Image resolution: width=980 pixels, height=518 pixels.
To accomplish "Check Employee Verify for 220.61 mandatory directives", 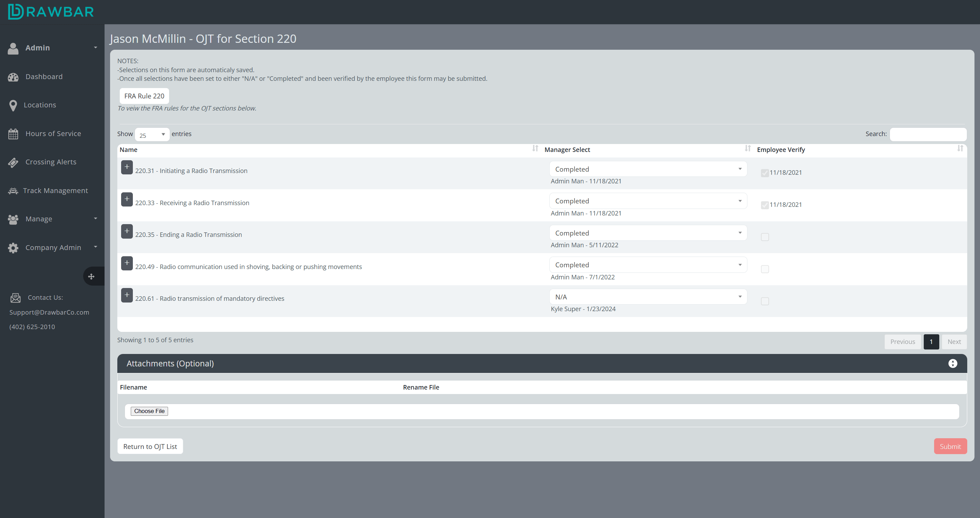I will coord(765,301).
